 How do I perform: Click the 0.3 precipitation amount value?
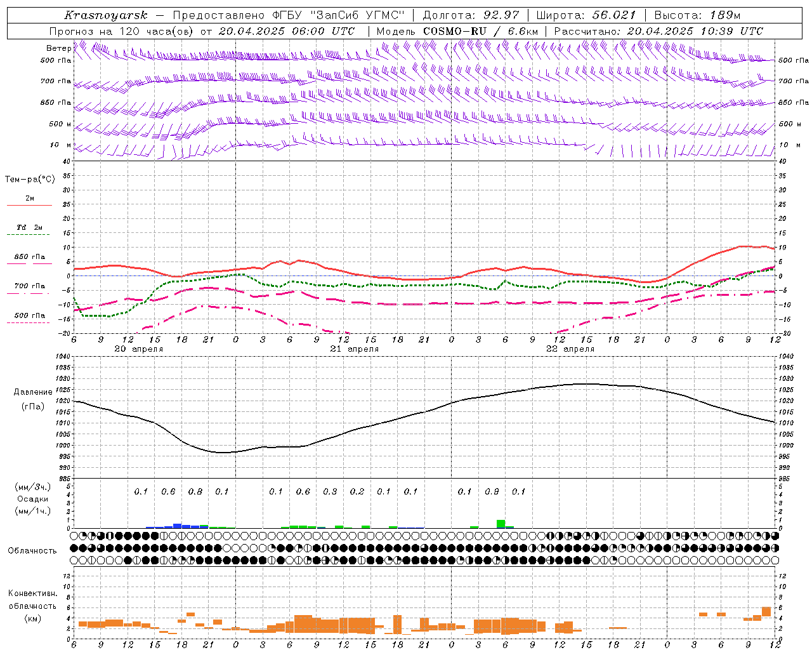tap(330, 491)
